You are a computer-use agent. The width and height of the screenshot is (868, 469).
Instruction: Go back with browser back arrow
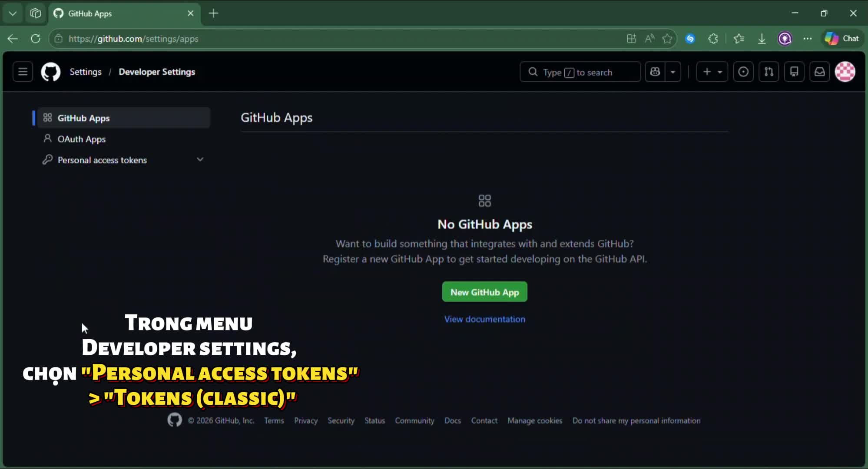point(13,39)
